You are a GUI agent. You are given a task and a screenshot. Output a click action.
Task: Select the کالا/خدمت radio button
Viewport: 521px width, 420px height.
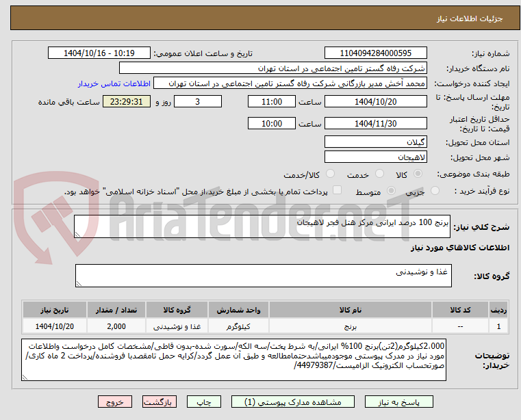(330, 174)
